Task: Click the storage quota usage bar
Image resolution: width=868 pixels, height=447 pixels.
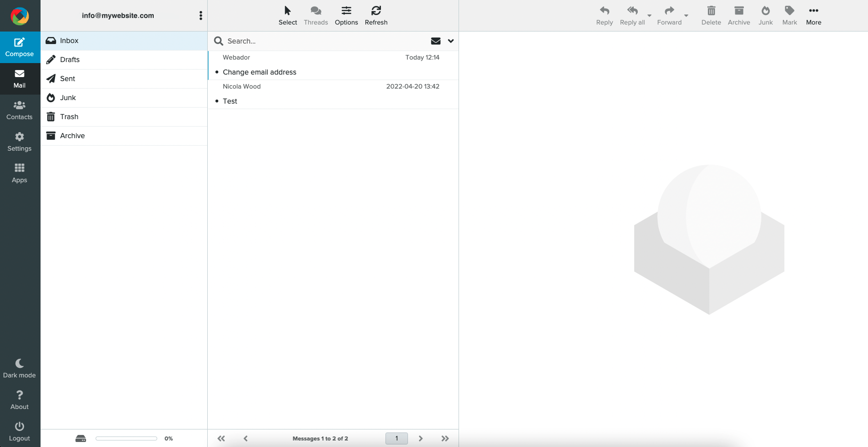Action: tap(126, 438)
